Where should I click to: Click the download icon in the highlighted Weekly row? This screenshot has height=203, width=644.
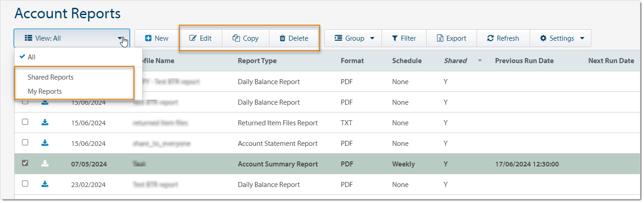pyautogui.click(x=45, y=164)
